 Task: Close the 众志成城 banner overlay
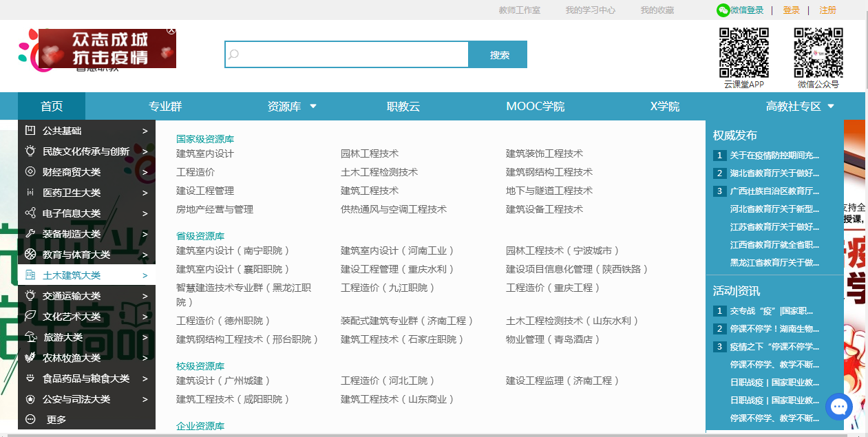pos(171,30)
